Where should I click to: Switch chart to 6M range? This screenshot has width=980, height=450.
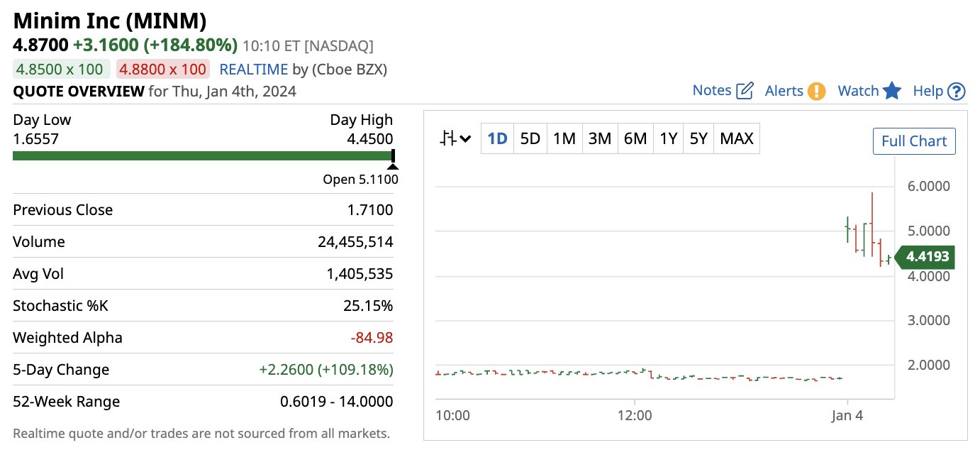pos(635,138)
